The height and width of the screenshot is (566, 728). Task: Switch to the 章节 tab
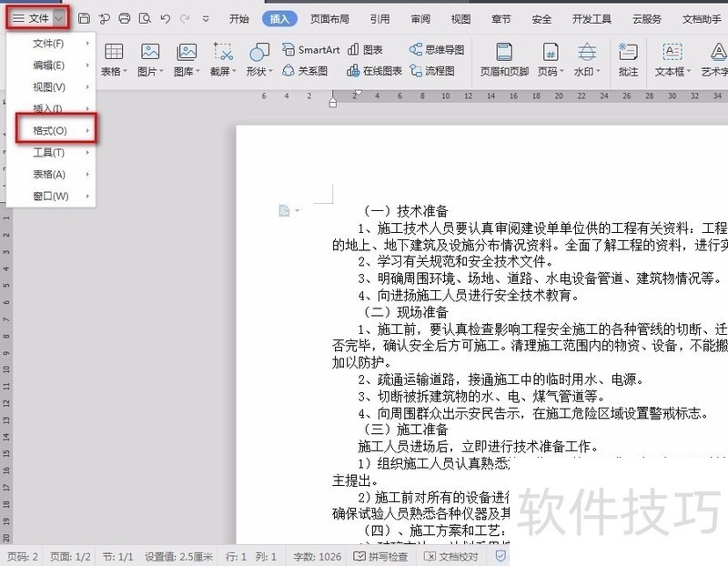tap(501, 19)
